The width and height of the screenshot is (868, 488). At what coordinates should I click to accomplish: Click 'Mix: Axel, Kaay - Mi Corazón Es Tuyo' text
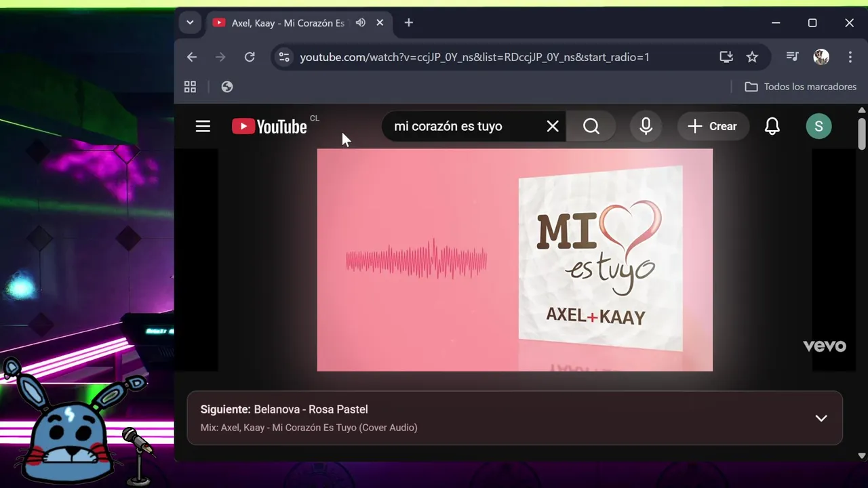point(309,428)
